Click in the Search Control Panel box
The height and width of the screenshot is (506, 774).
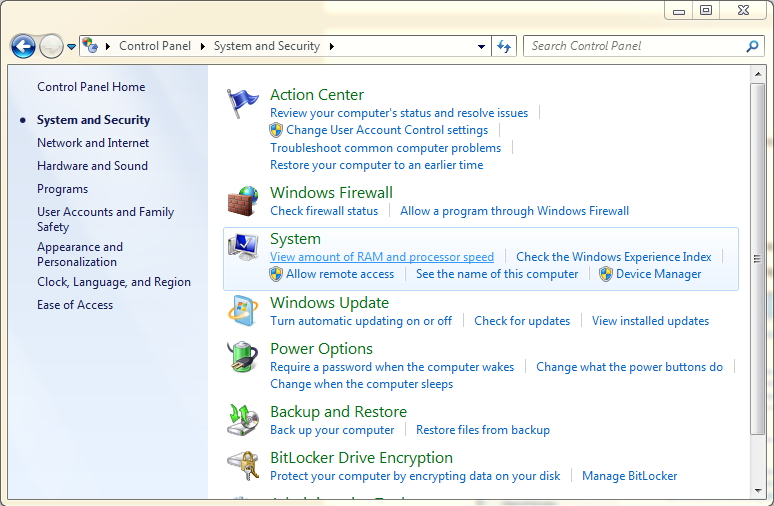coord(635,46)
